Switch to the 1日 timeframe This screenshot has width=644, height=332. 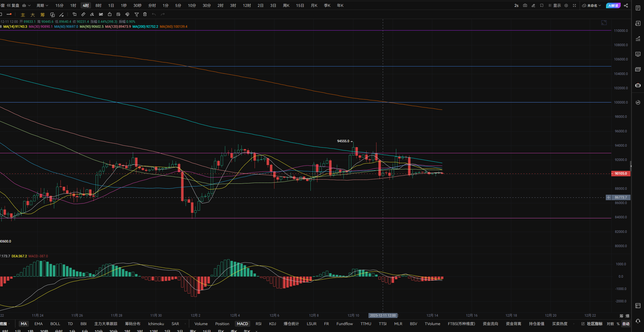(111, 5)
